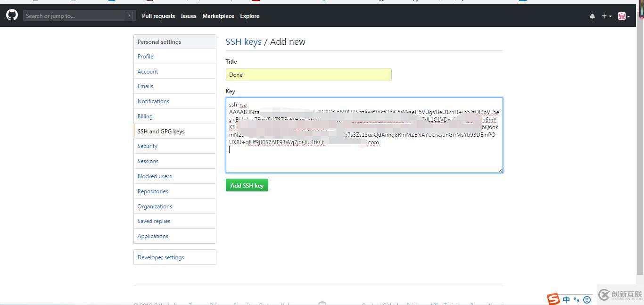Image resolution: width=644 pixels, height=305 pixels.
Task: Open Pull requests in top navigation
Action: (158, 16)
